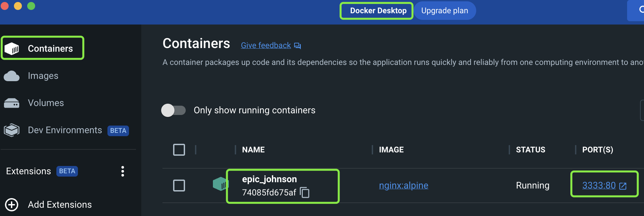This screenshot has height=216, width=644.
Task: Click the Images cloud icon
Action: coord(12,76)
